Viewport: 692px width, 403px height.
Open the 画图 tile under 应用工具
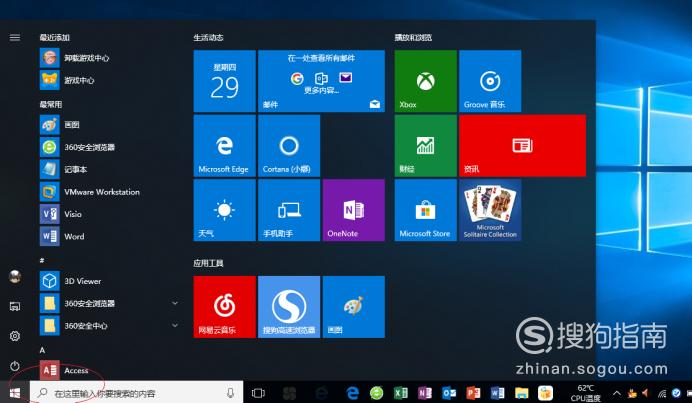354,307
